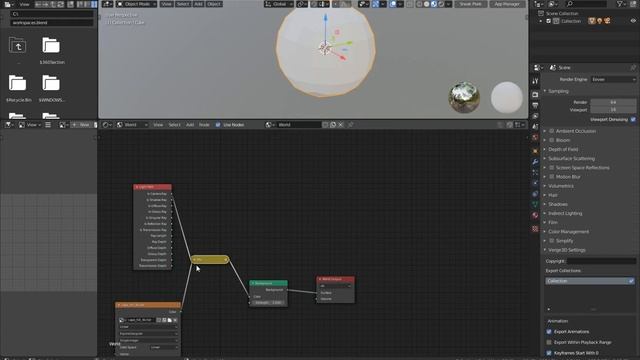Click the Sneak Peek button
Screen dimensions: 640x360
click(471, 4)
